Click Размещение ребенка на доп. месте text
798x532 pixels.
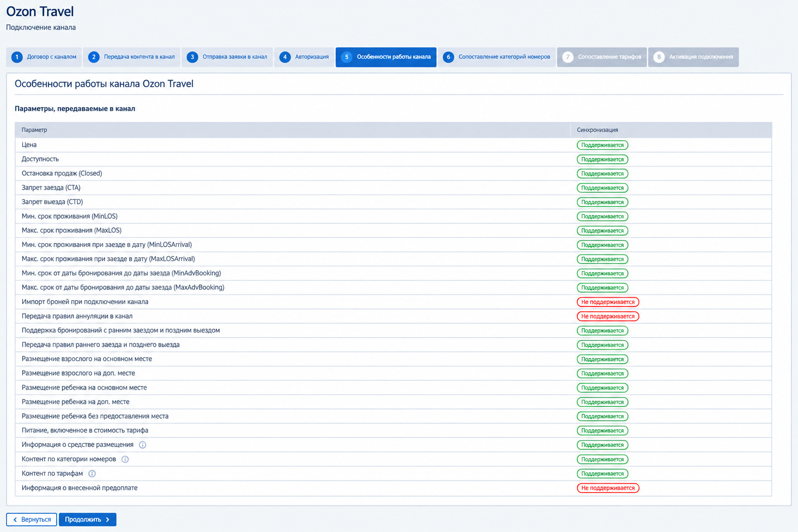pyautogui.click(x=76, y=402)
